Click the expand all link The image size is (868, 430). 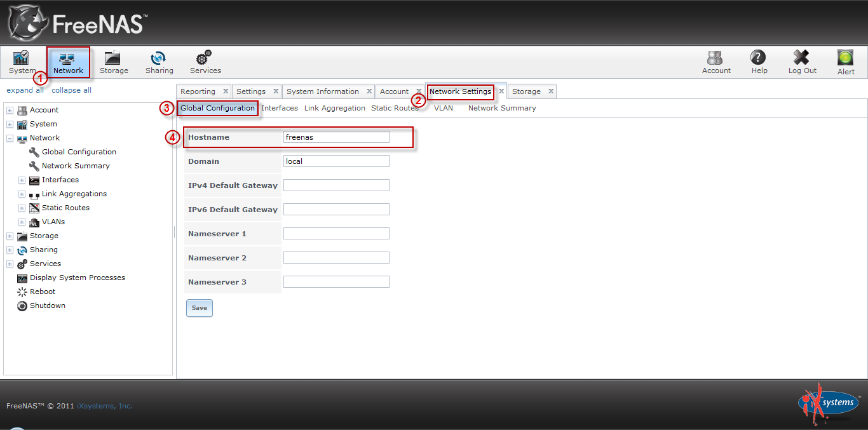(25, 90)
